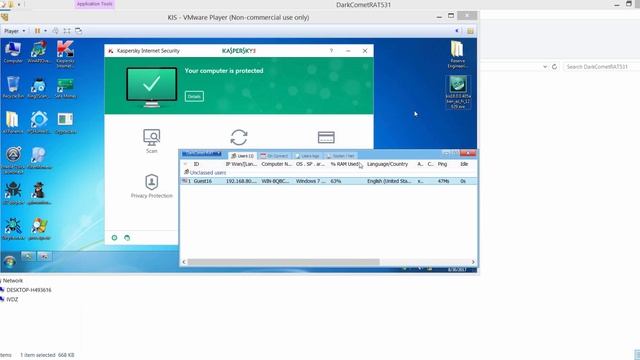
Task: Select IVDZ under Network
Action: tap(12, 300)
